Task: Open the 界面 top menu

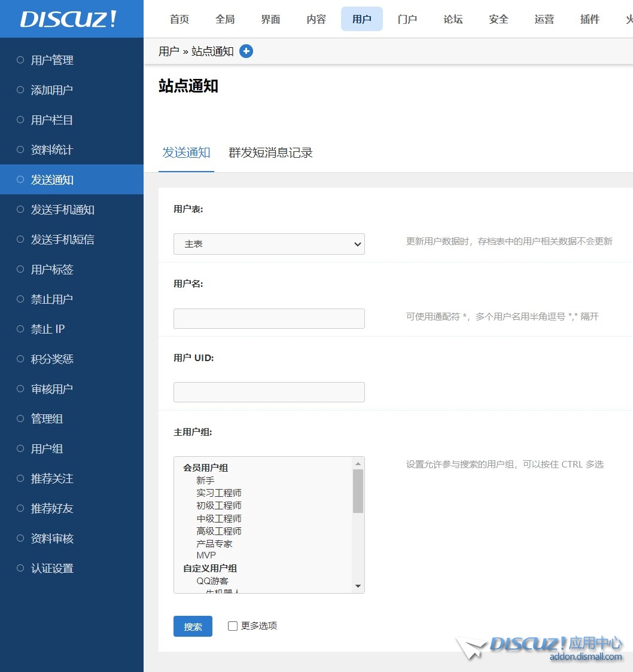Action: [x=270, y=19]
